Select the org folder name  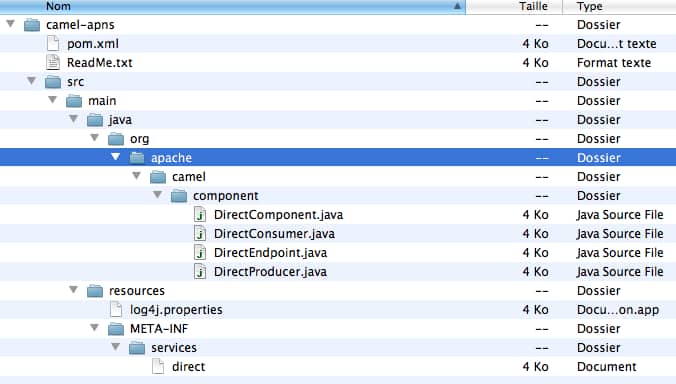pyautogui.click(x=140, y=139)
